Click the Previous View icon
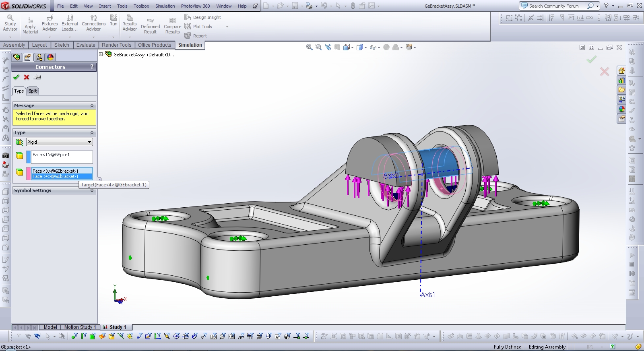This screenshot has height=351, width=644. click(x=328, y=47)
